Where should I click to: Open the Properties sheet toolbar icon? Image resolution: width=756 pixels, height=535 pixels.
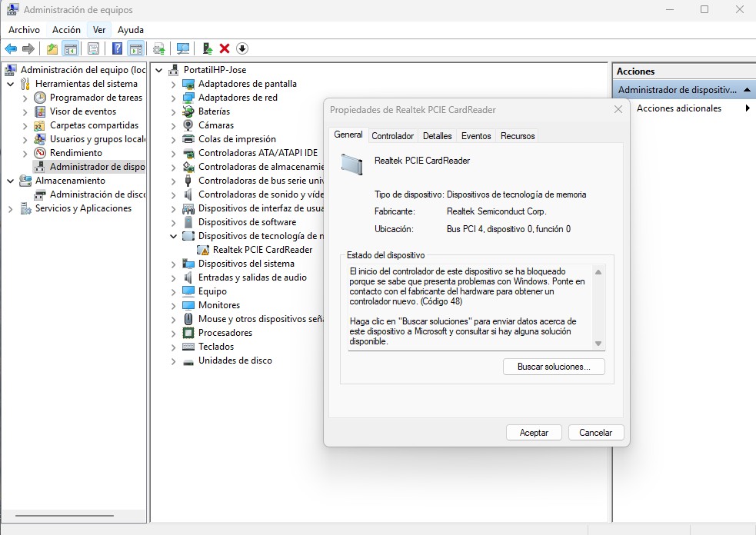coord(94,48)
